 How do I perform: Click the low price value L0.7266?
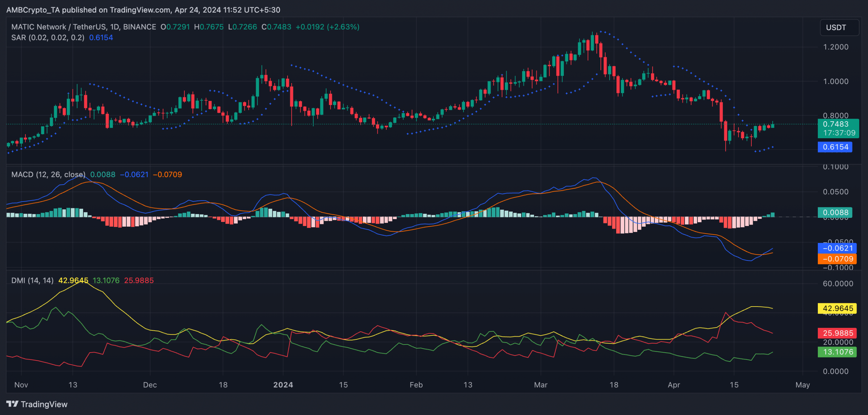242,27
